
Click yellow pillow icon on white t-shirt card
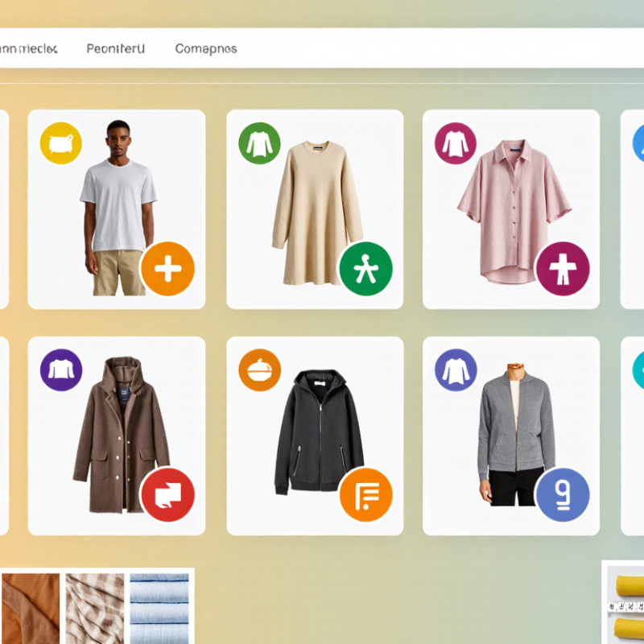[x=61, y=143]
